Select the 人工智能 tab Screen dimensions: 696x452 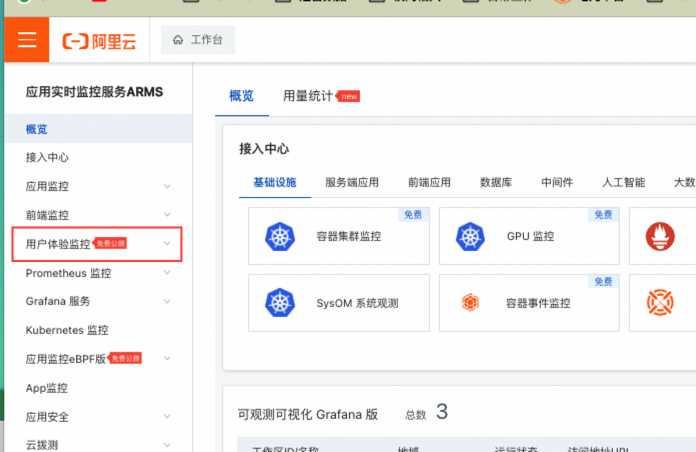click(624, 182)
